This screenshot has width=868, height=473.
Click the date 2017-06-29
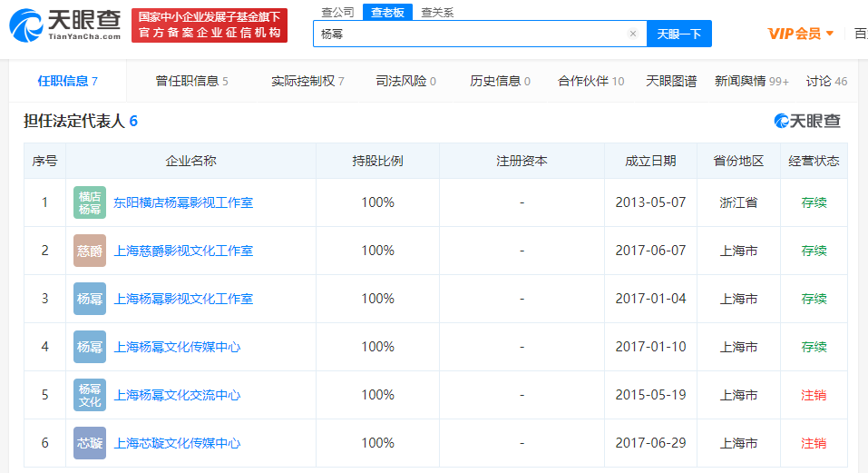[650, 443]
